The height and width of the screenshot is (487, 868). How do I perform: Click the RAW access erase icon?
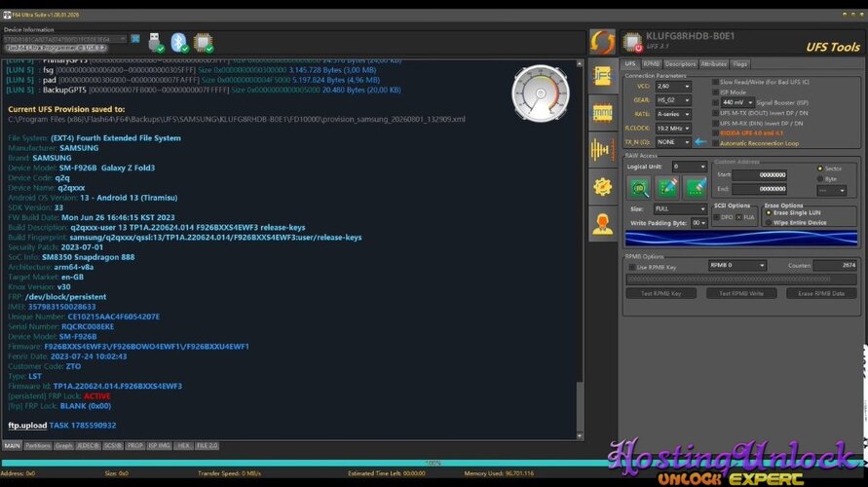coord(695,188)
